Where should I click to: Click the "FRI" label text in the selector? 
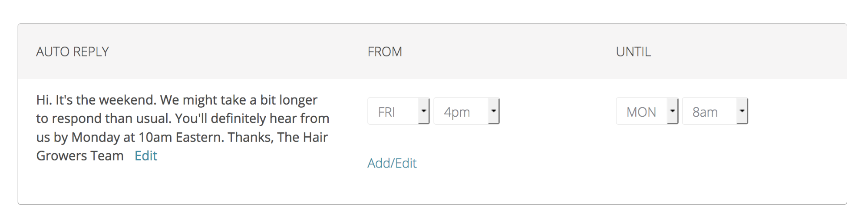[x=386, y=112]
